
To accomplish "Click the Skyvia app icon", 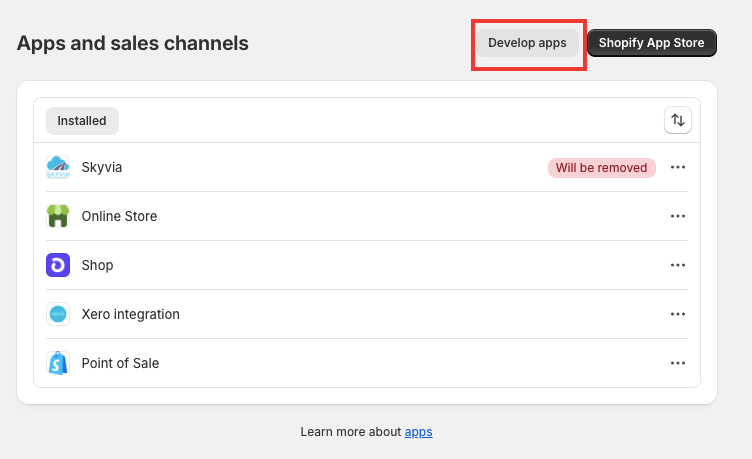I will click(x=58, y=167).
